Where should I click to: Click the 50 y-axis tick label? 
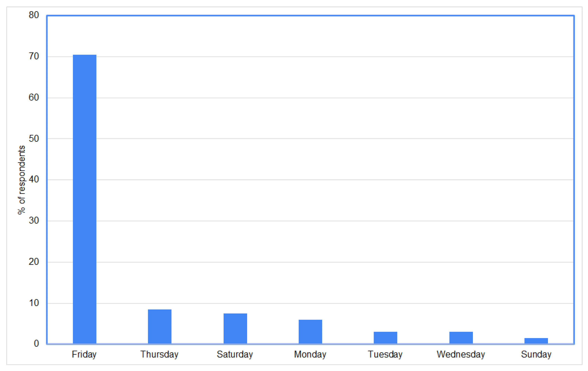pyautogui.click(x=34, y=139)
